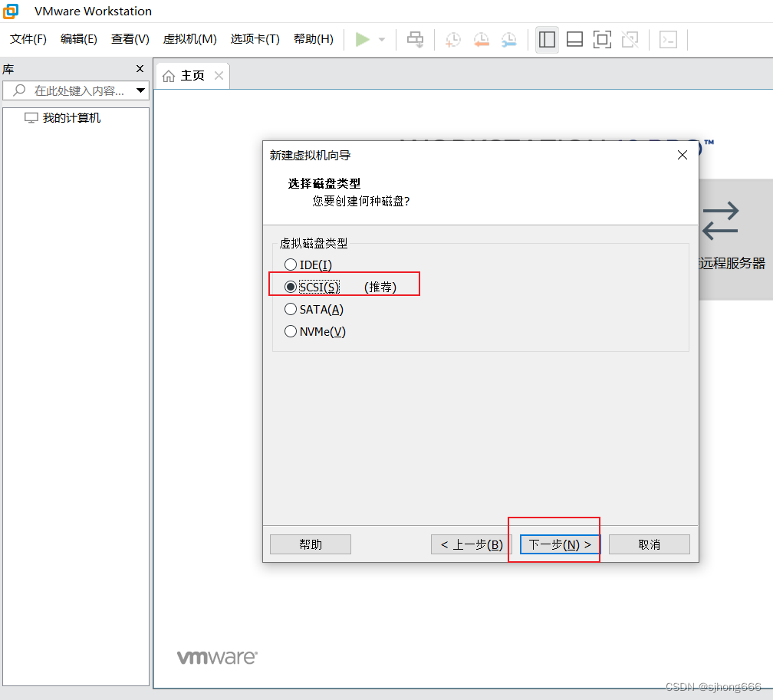Click the home icon on 主页 tab
Viewport: 773px width, 700px height.
click(x=169, y=76)
